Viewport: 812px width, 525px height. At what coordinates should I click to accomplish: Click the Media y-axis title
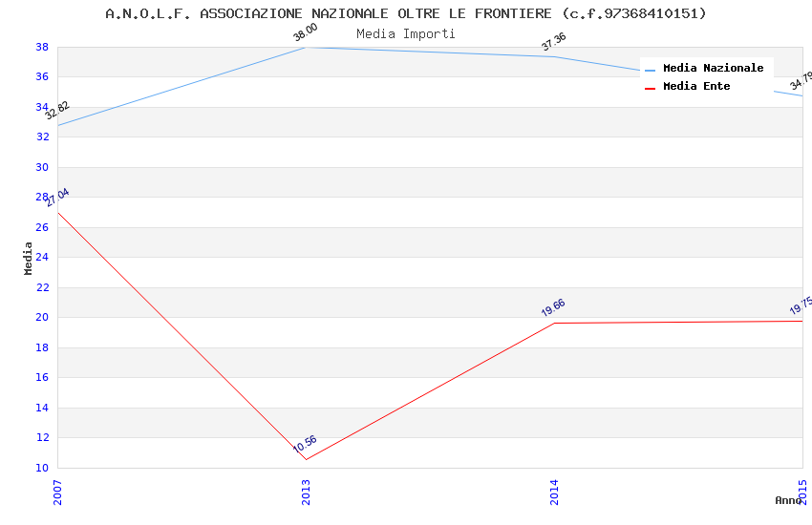[28, 258]
